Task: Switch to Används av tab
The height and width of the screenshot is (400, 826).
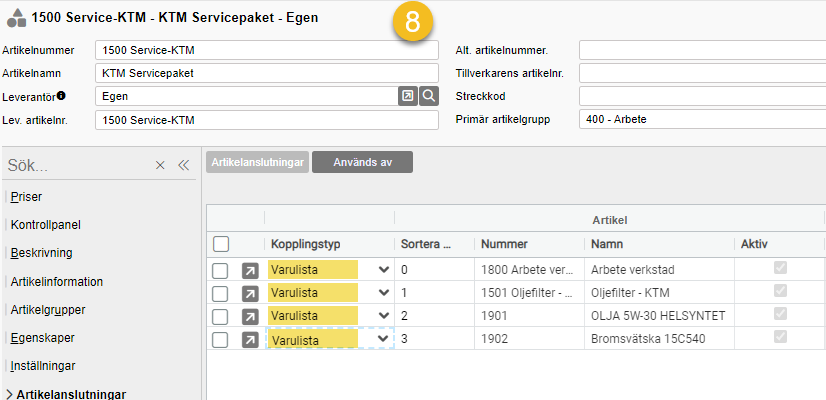Action: click(x=362, y=162)
